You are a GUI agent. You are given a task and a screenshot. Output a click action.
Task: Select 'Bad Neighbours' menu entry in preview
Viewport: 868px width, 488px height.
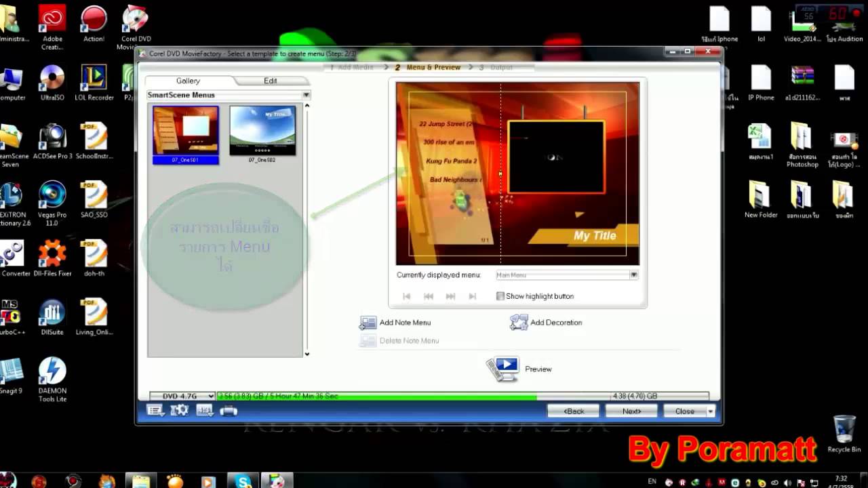(455, 180)
